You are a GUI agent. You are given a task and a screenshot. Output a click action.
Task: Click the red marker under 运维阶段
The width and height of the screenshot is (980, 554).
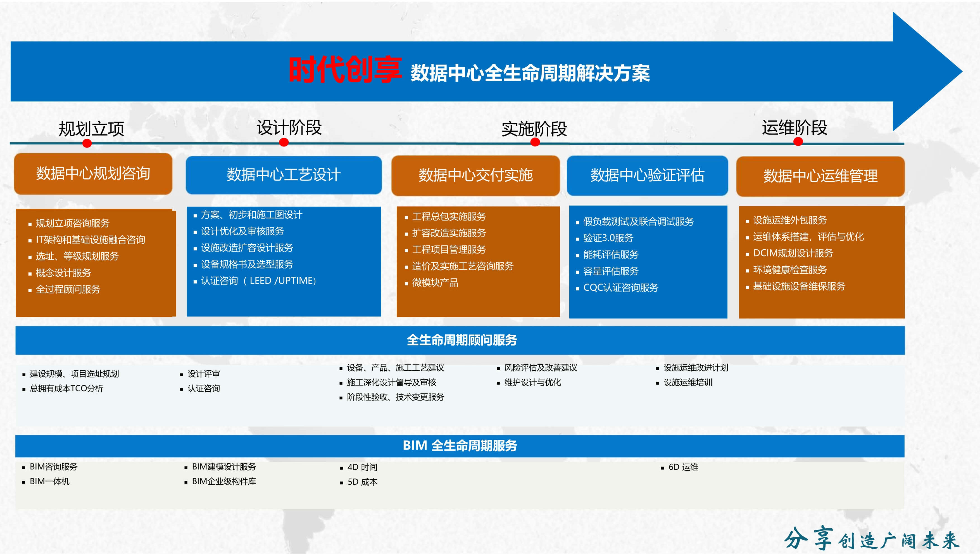click(798, 142)
